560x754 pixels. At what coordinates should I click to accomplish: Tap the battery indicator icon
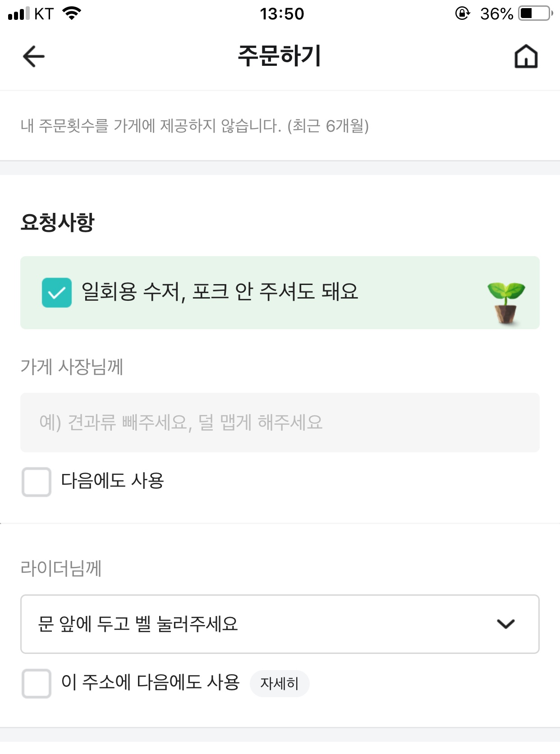pos(536,14)
